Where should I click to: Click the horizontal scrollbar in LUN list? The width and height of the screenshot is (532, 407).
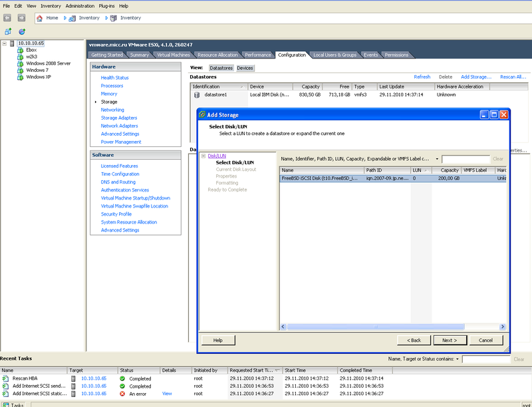pyautogui.click(x=376, y=327)
